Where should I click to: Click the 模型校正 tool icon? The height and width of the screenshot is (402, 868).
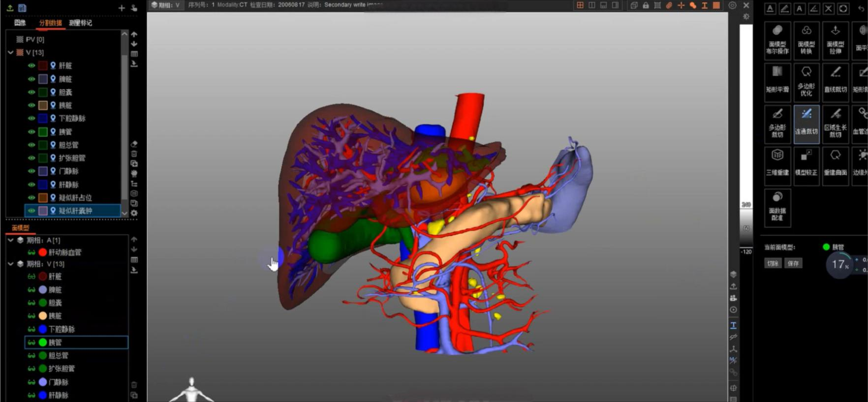tap(806, 164)
